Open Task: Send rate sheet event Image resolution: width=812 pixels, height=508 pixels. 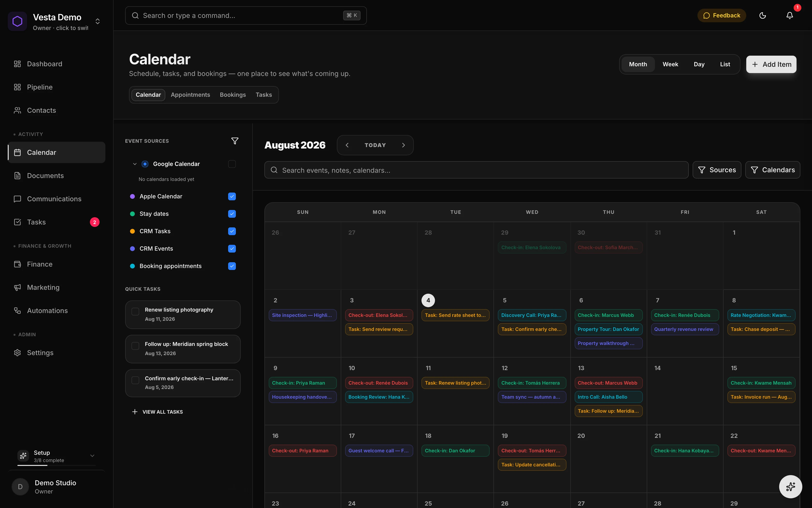tap(455, 315)
